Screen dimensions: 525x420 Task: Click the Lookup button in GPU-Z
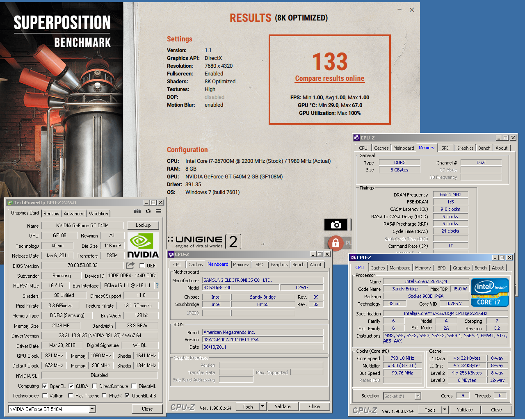click(x=143, y=225)
